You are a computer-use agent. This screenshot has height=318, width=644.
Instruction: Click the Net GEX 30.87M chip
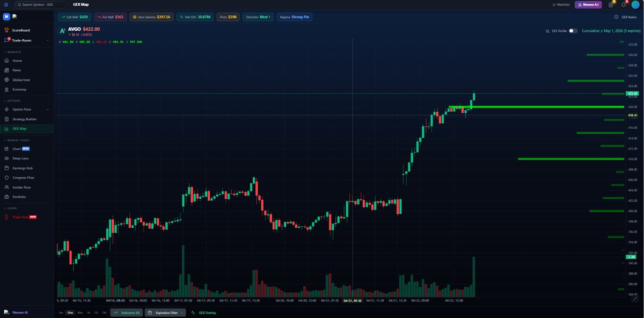tap(195, 17)
